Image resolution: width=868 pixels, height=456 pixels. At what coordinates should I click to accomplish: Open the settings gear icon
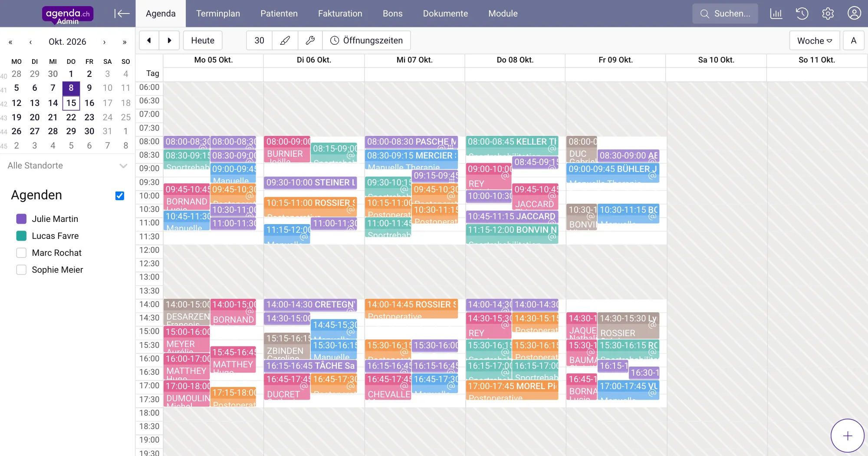pos(828,13)
